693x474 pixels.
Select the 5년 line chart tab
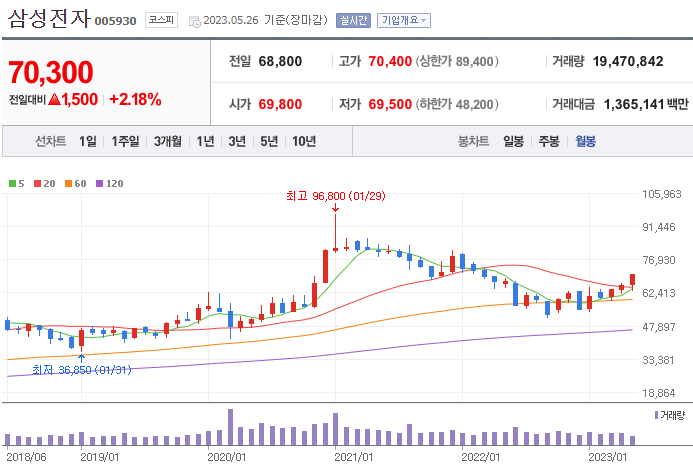269,141
